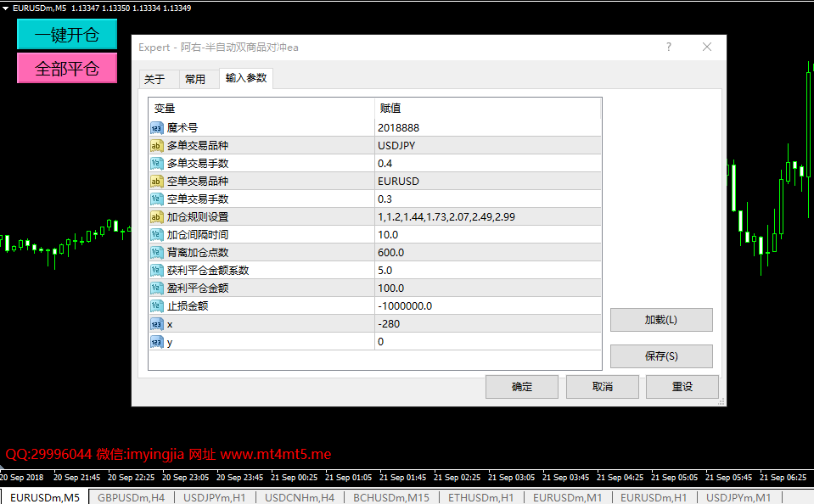Click the help question mark in dialog title

click(669, 48)
